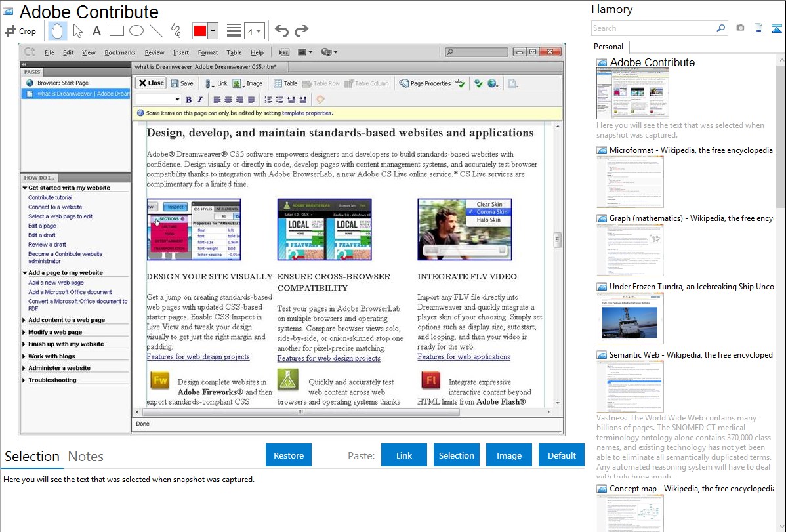This screenshot has height=532, width=786.
Task: Click the Restore button
Action: click(x=289, y=455)
